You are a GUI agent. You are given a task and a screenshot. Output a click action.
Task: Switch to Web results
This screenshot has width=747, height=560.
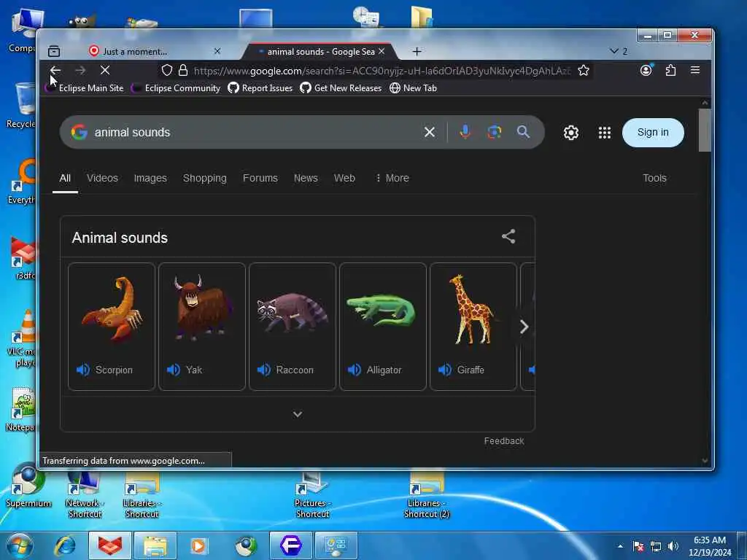point(344,178)
